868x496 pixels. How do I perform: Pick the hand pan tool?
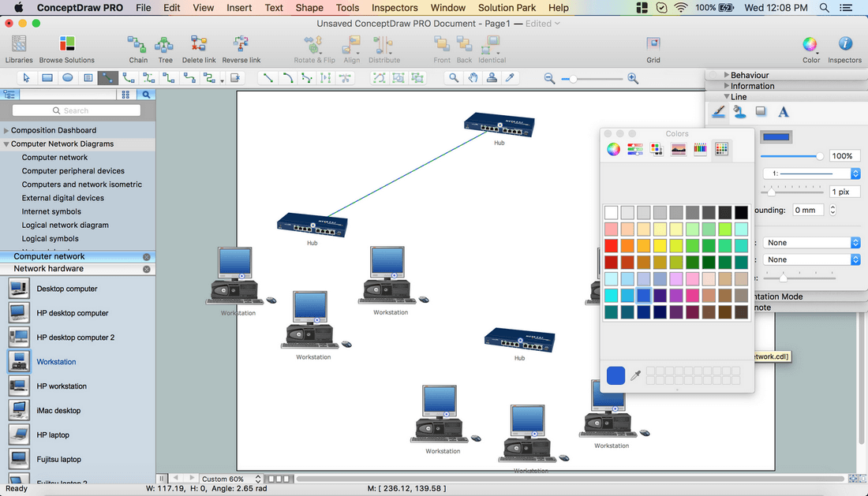point(473,78)
